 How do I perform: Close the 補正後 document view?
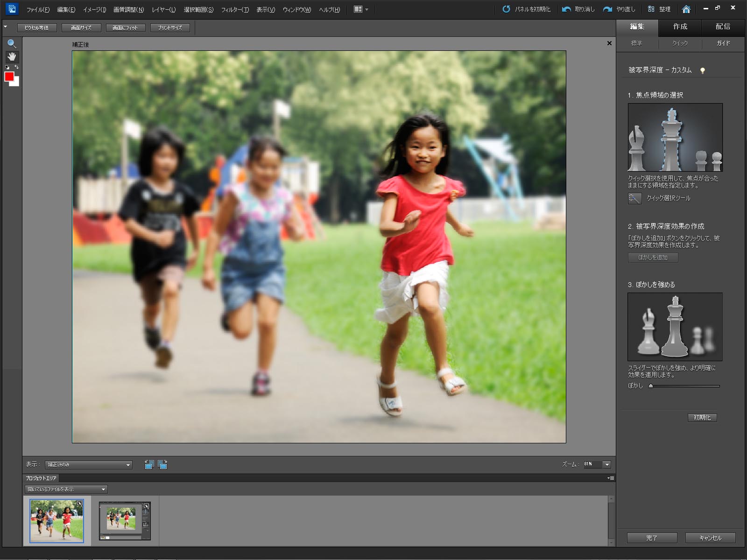pos(609,43)
